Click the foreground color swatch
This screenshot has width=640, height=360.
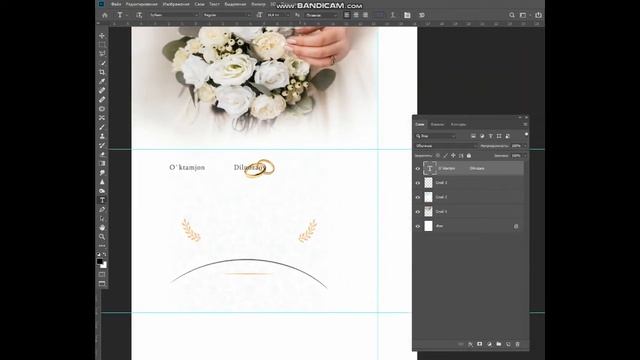pyautogui.click(x=100, y=262)
